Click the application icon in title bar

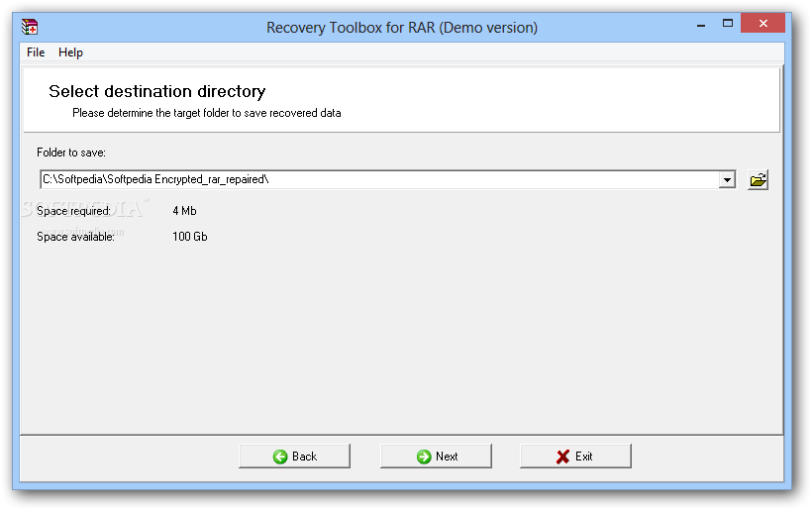click(30, 27)
